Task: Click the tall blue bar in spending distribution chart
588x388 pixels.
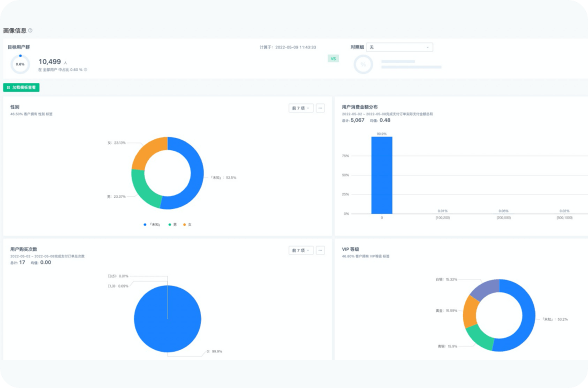Action: tap(382, 175)
